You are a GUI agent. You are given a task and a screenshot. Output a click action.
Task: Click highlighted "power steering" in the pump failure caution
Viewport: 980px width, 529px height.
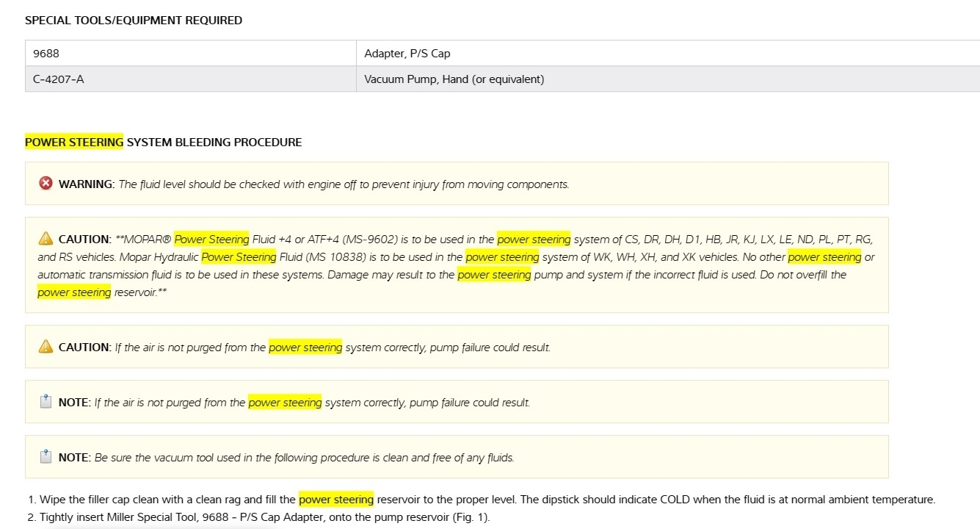[x=305, y=348]
